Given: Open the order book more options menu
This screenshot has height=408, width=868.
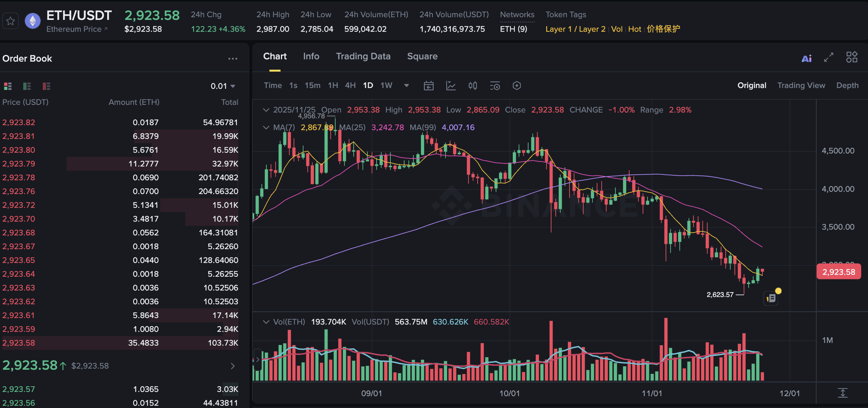Looking at the screenshot, I should coord(233,58).
